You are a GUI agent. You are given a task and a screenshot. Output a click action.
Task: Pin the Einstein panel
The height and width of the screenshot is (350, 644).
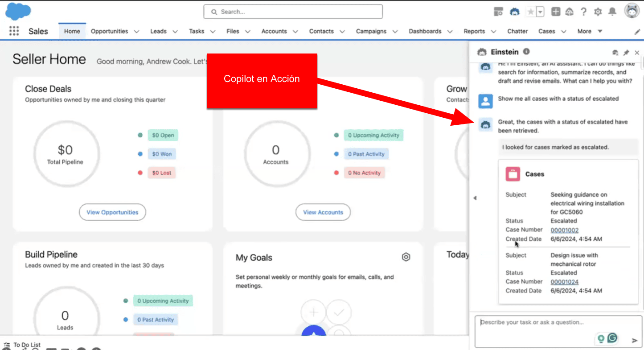[626, 53]
